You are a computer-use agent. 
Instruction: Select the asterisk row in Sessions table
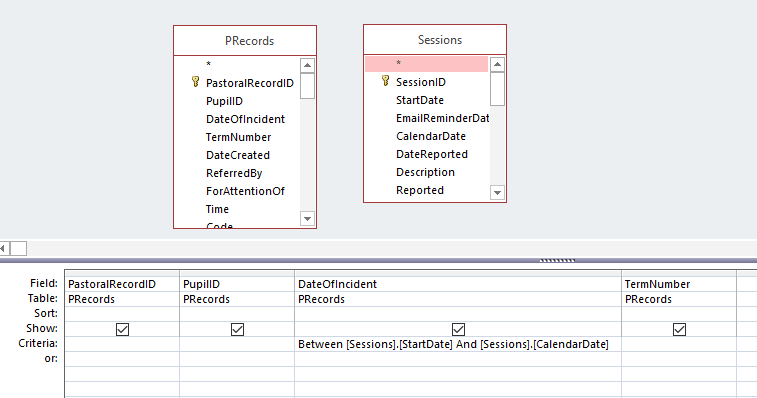point(426,63)
